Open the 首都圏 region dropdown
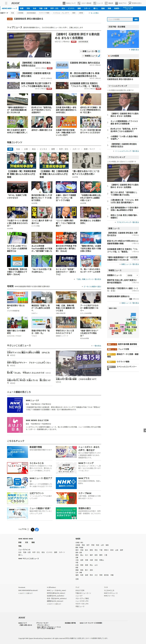 [132, 275]
